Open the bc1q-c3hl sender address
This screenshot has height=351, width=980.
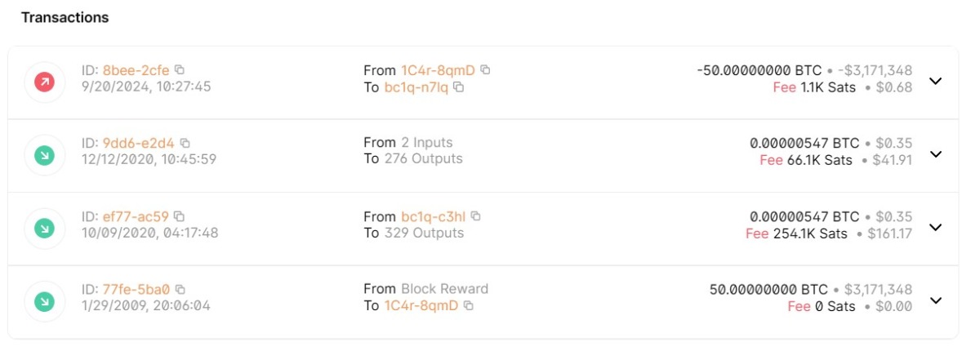434,216
